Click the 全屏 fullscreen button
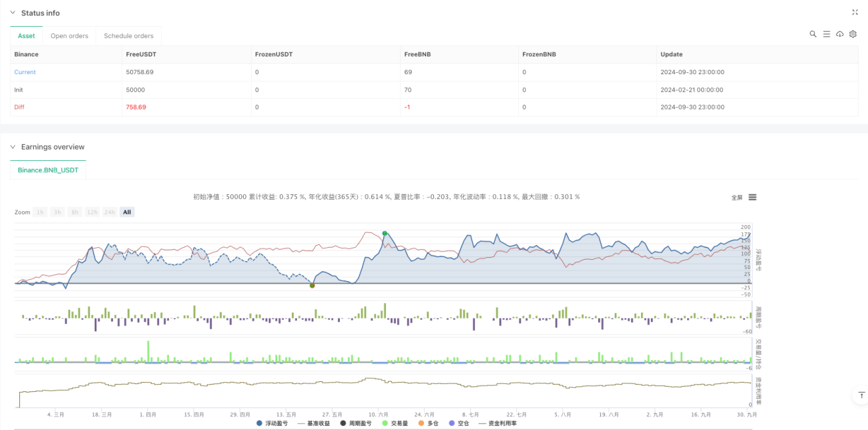 point(737,198)
